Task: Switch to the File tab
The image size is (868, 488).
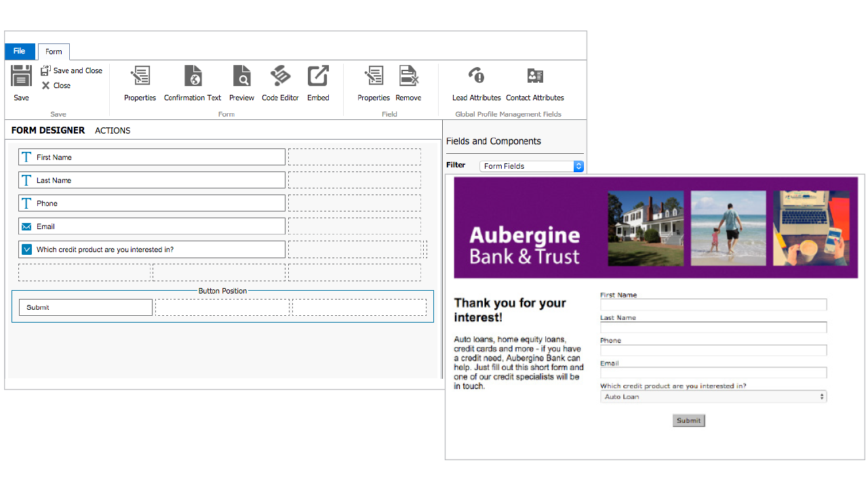Action: (20, 52)
